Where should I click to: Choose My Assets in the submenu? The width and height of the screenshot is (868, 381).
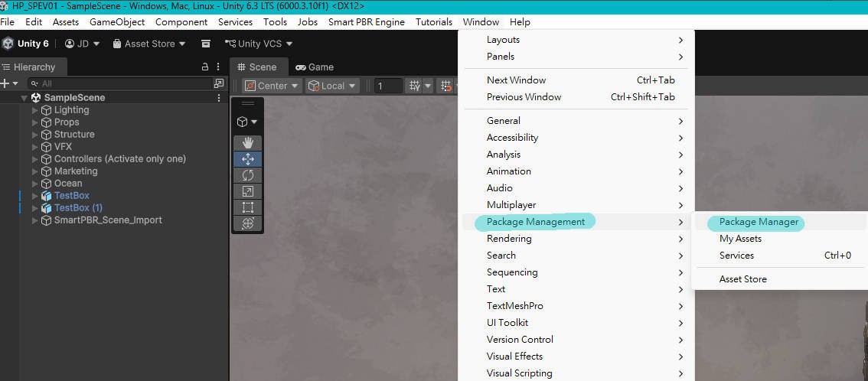pos(779,239)
